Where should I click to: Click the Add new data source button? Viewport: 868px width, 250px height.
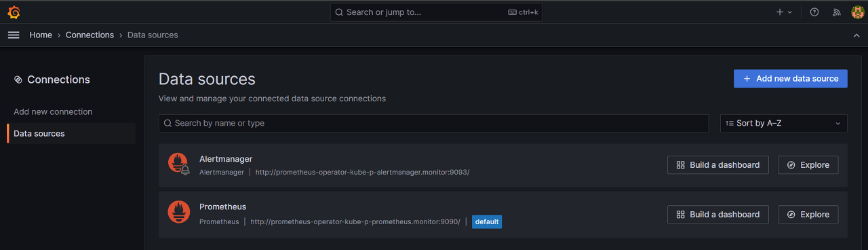791,79
